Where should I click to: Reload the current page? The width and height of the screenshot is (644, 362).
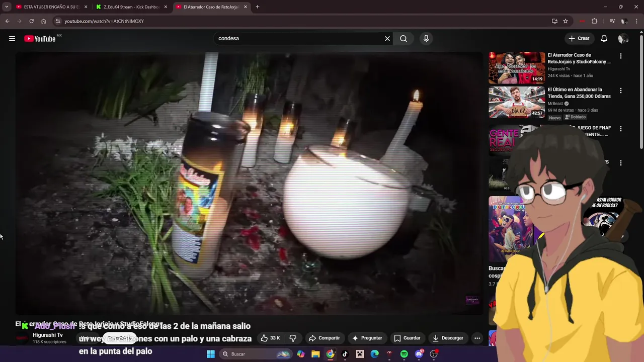[31, 21]
